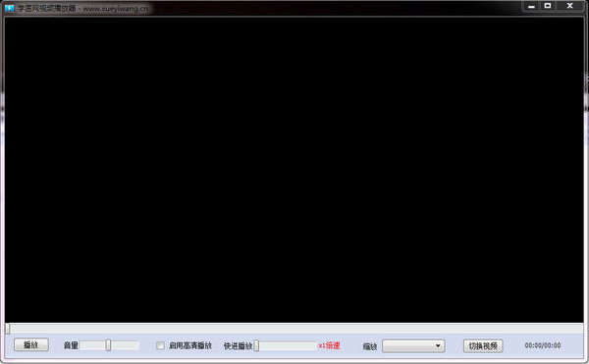Click the 启用高清播放 label text

click(x=190, y=345)
